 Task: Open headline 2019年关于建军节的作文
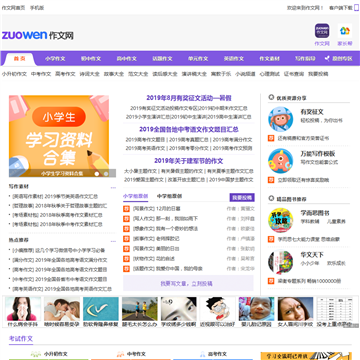point(189,161)
